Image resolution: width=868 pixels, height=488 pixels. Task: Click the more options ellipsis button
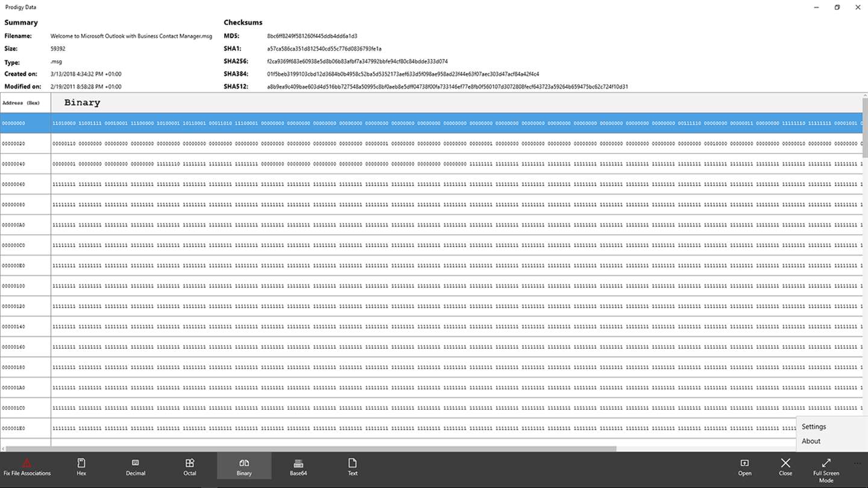point(857,463)
